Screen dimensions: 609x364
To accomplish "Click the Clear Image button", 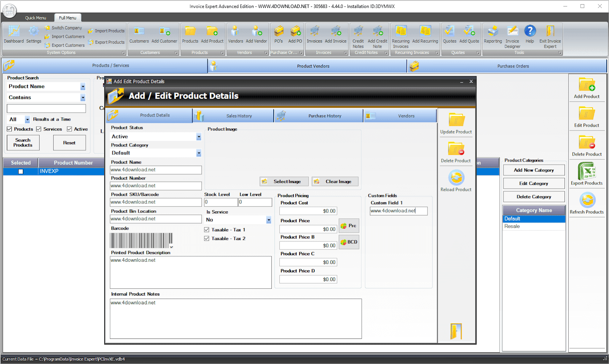I will click(335, 181).
